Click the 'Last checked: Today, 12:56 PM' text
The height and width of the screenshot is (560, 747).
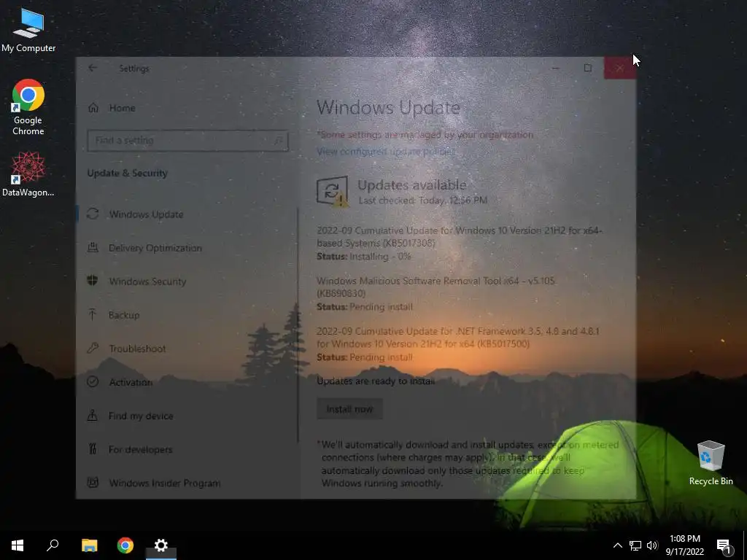click(x=423, y=201)
